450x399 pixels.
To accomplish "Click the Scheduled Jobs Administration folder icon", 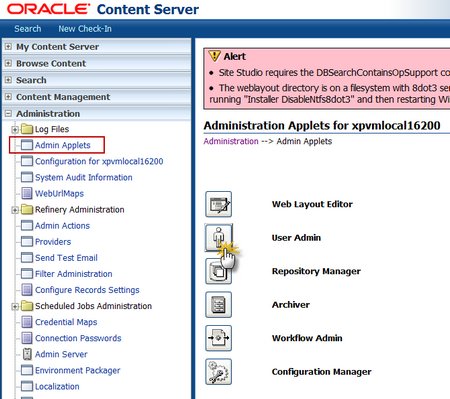I will pyautogui.click(x=27, y=306).
